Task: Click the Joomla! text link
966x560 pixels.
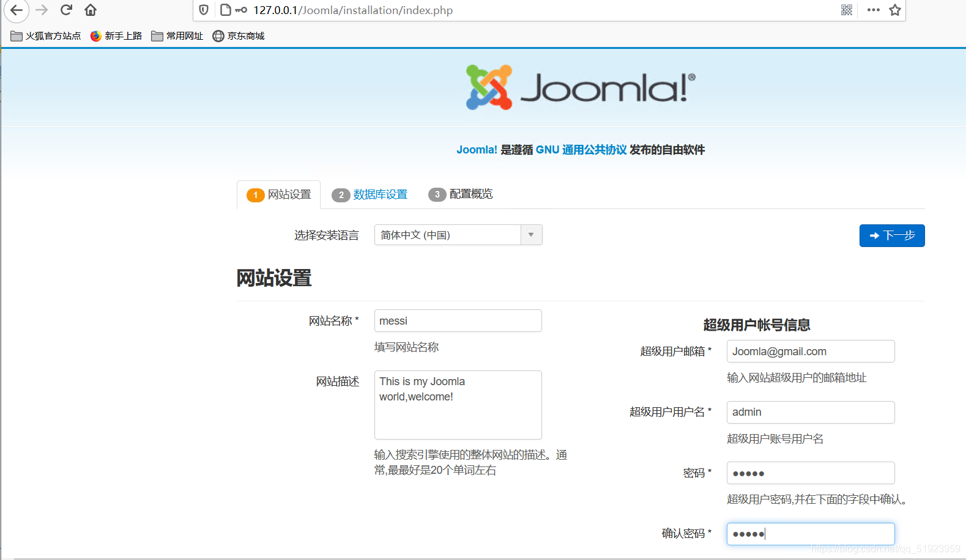Action: point(477,150)
